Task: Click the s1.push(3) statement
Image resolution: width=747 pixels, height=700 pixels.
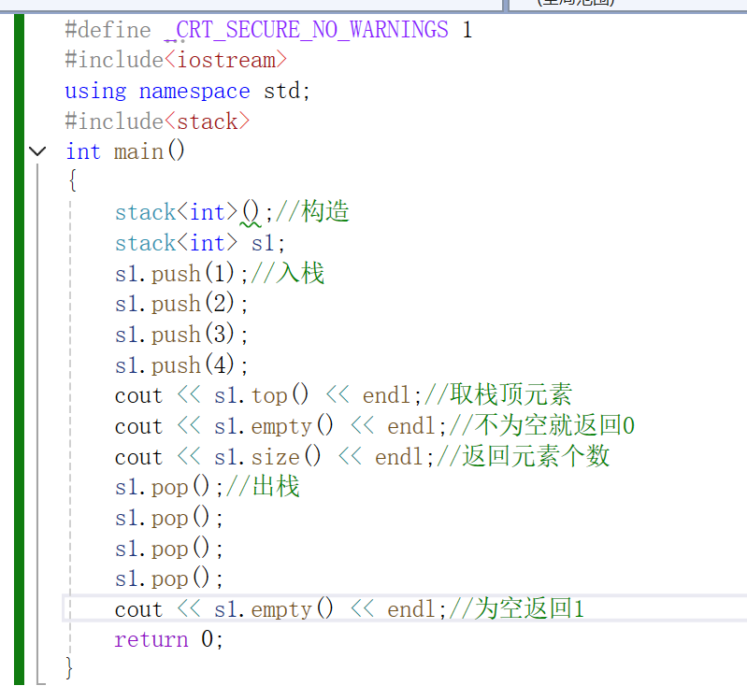Action: pyautogui.click(x=181, y=335)
